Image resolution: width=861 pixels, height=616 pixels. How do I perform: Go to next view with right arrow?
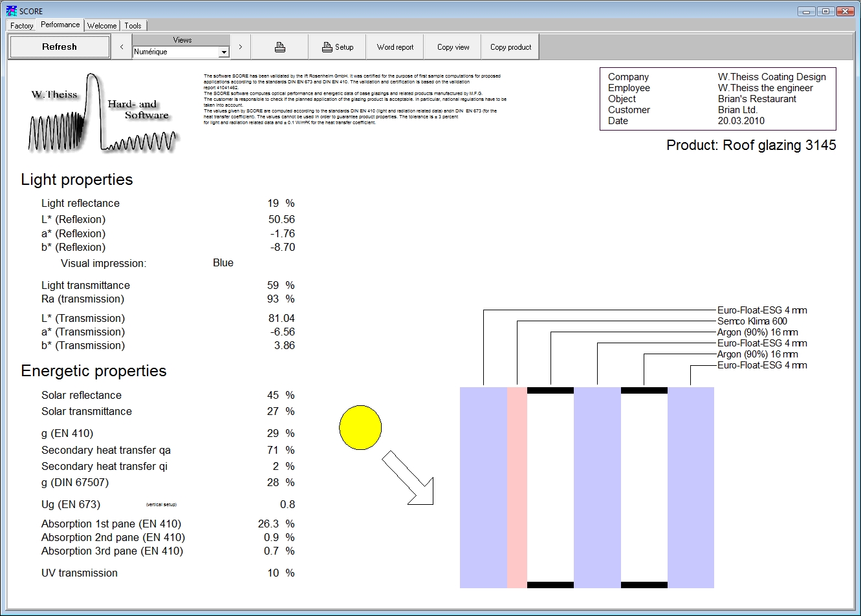point(241,47)
